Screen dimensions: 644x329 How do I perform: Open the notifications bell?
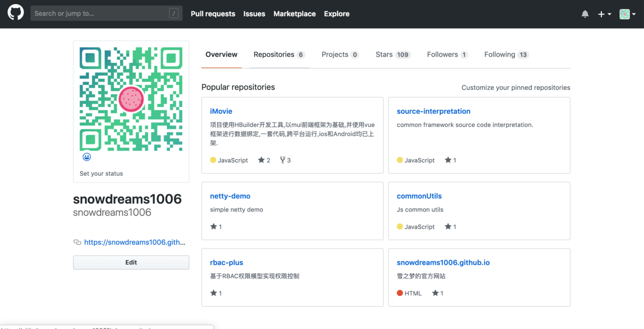click(x=585, y=14)
